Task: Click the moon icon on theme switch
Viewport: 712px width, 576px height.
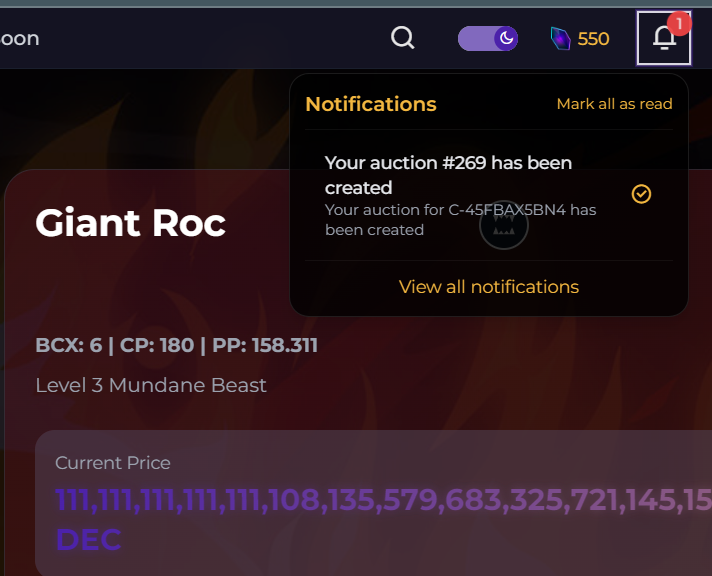Action: 506,38
